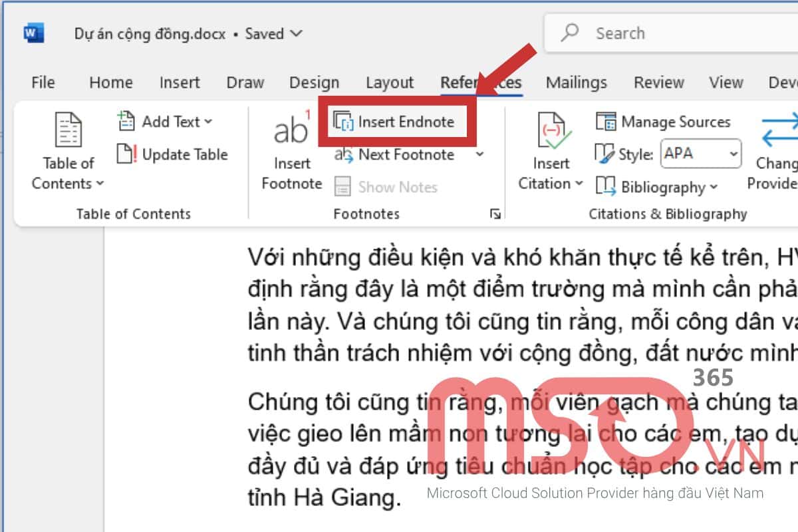Screen dimensions: 798x532
Task: Open the Mailings tab
Action: pyautogui.click(x=577, y=82)
